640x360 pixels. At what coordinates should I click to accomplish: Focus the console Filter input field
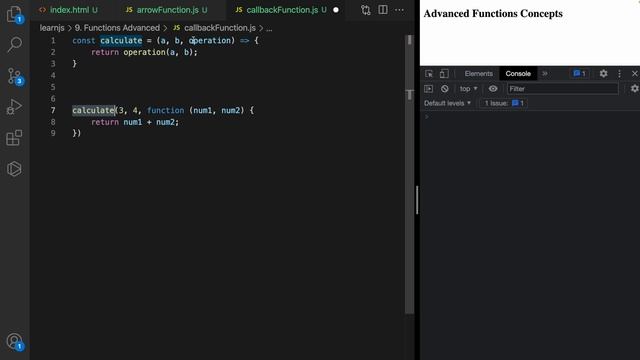click(x=562, y=89)
